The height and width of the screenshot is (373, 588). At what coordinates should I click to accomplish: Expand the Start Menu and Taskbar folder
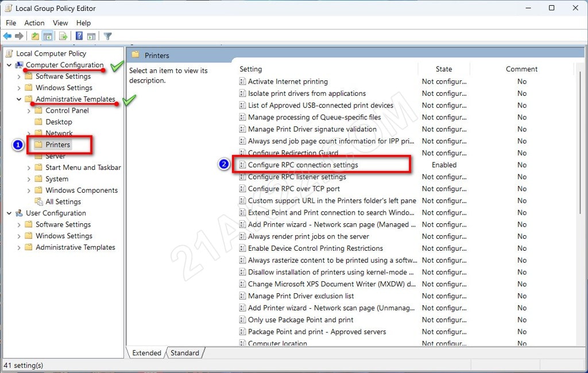(x=29, y=168)
